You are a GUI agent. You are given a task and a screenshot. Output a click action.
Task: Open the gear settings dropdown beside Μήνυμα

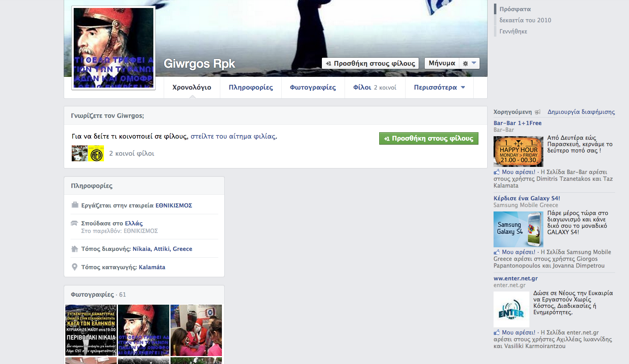tap(469, 63)
